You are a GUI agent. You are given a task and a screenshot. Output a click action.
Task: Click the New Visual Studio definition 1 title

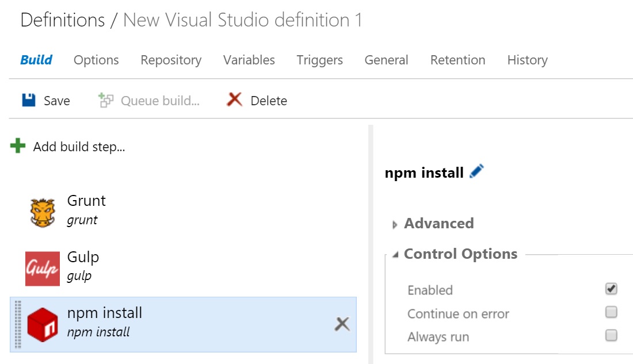[x=242, y=20]
